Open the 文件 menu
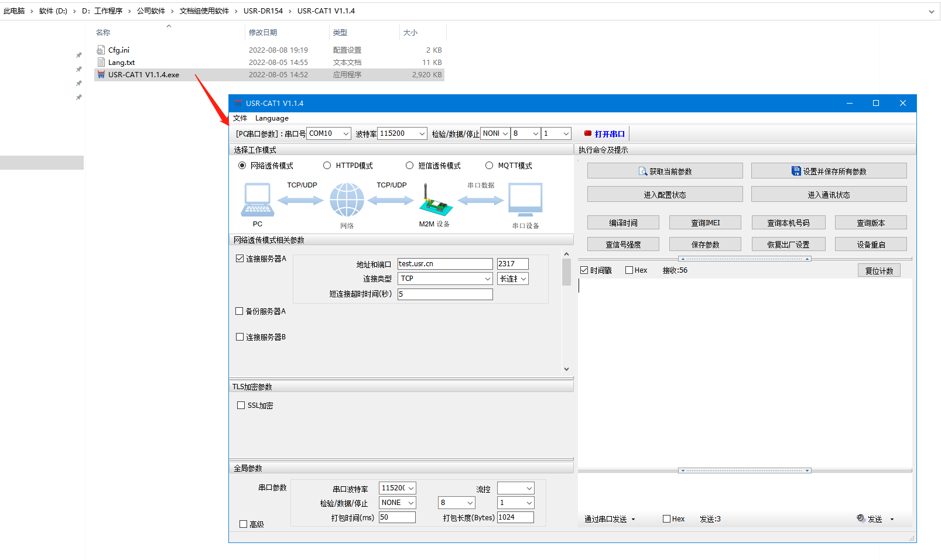 (x=240, y=118)
